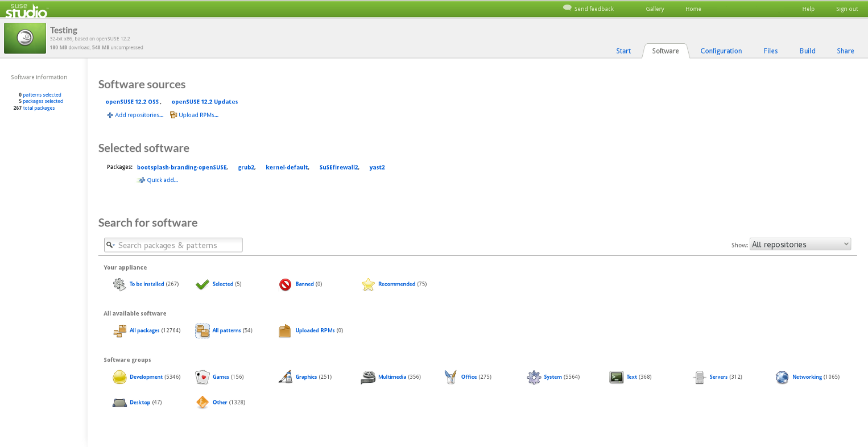Go to Home in top bar
Screen dimensions: 868x447
(693, 9)
